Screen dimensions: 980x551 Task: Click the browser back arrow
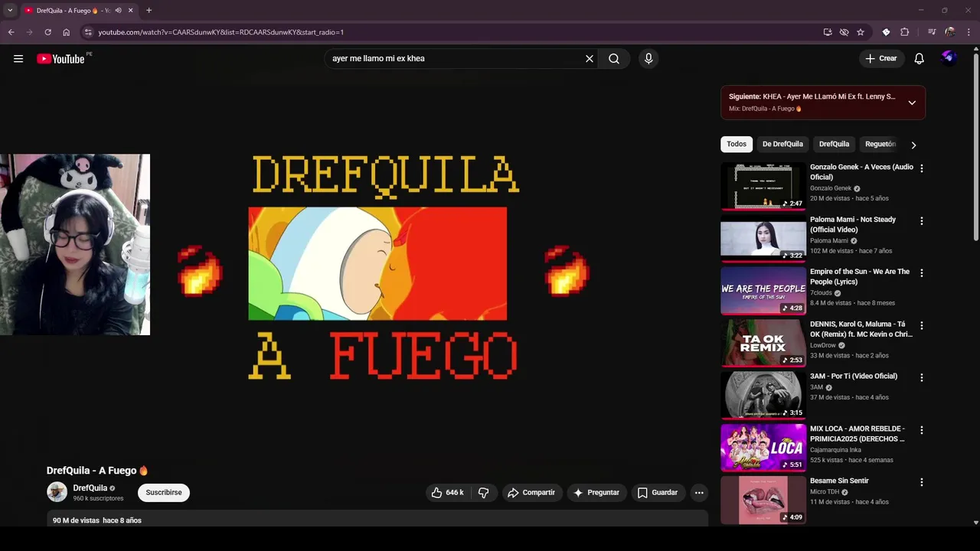pos(11,32)
